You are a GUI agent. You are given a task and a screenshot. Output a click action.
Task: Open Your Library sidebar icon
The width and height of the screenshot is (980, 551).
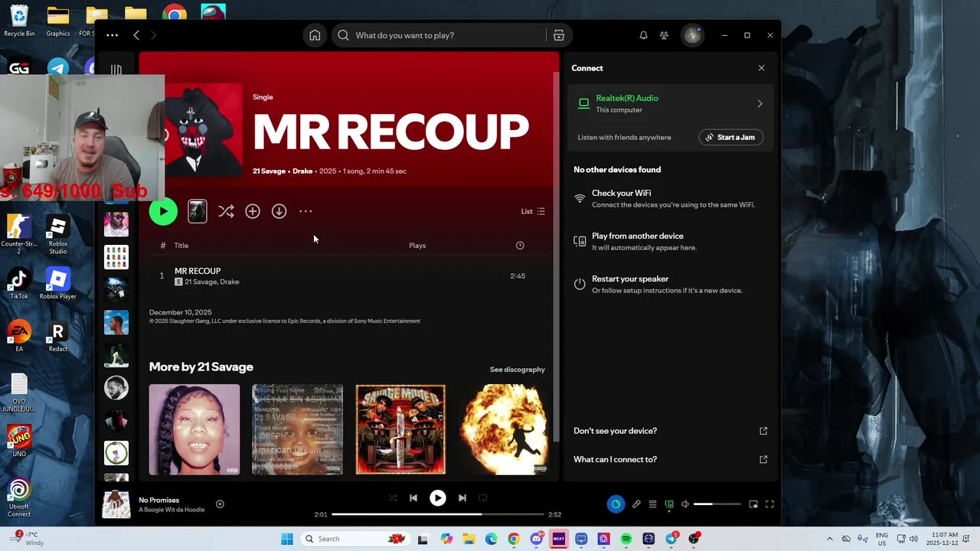coord(116,70)
